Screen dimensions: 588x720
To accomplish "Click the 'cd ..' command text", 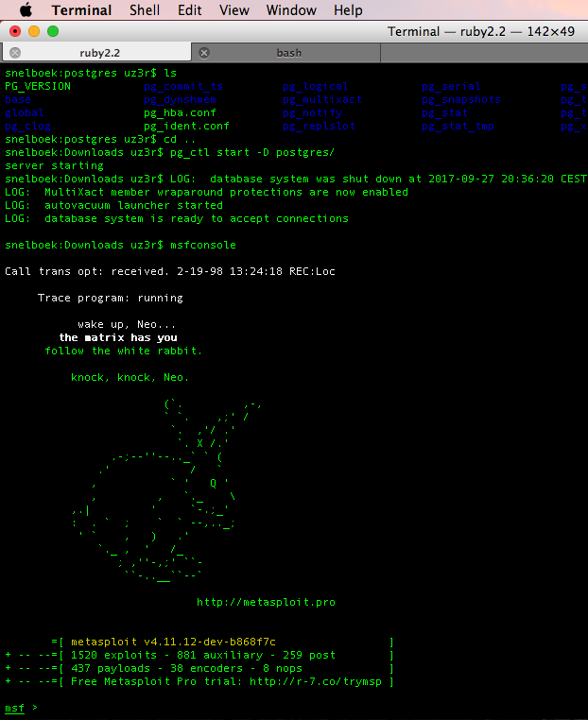I will [180, 139].
